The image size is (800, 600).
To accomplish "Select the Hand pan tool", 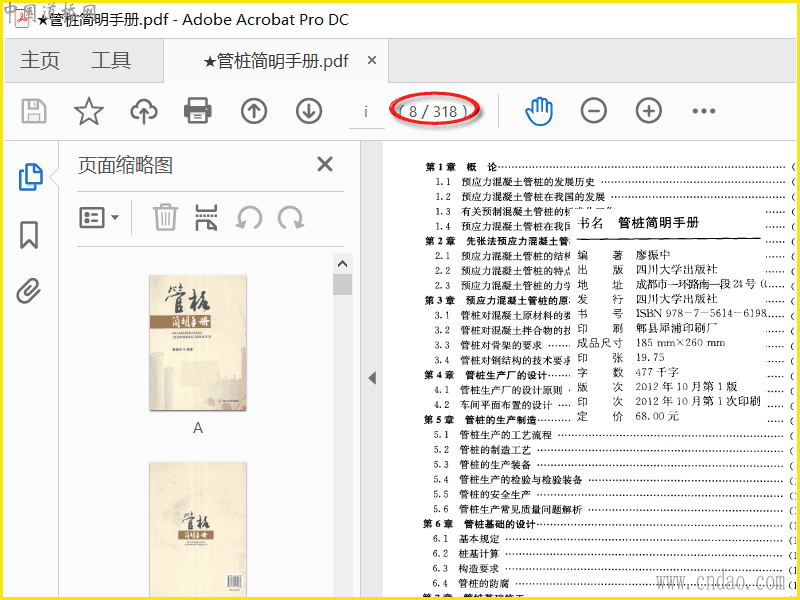I will [x=539, y=111].
